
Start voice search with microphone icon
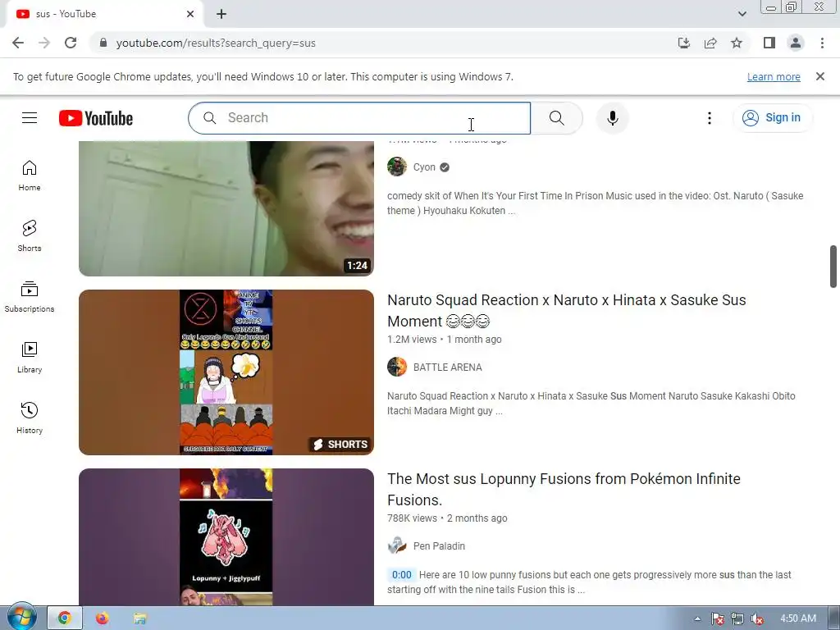[x=612, y=118]
